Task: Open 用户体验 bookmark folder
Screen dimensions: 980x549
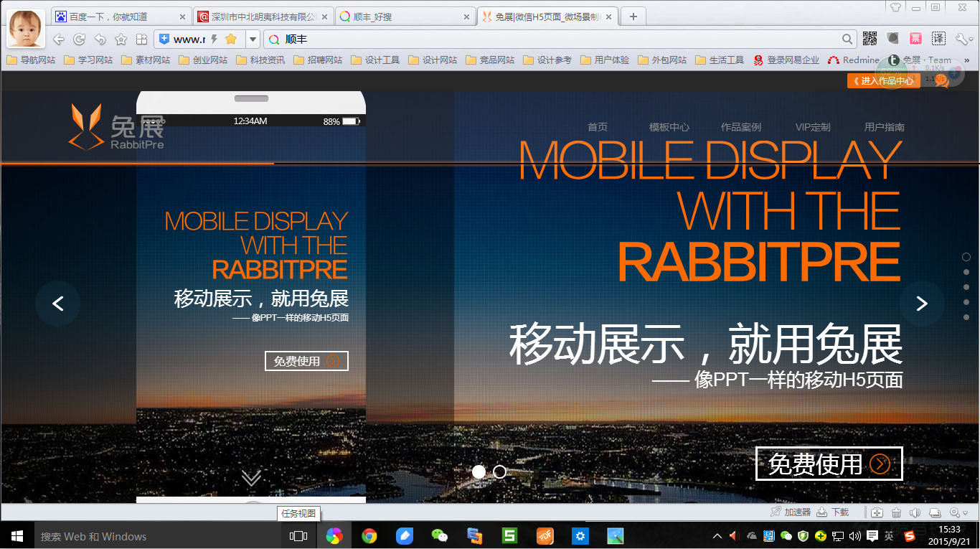Action: [605, 60]
